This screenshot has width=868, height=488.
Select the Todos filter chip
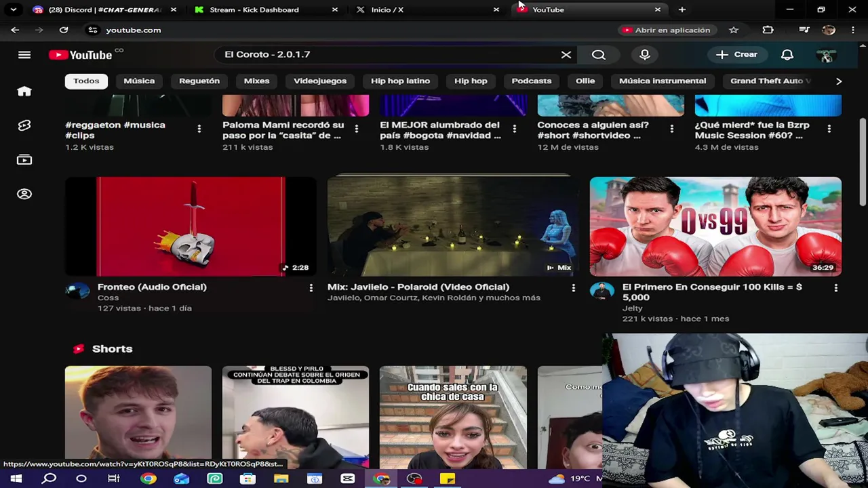coord(86,81)
